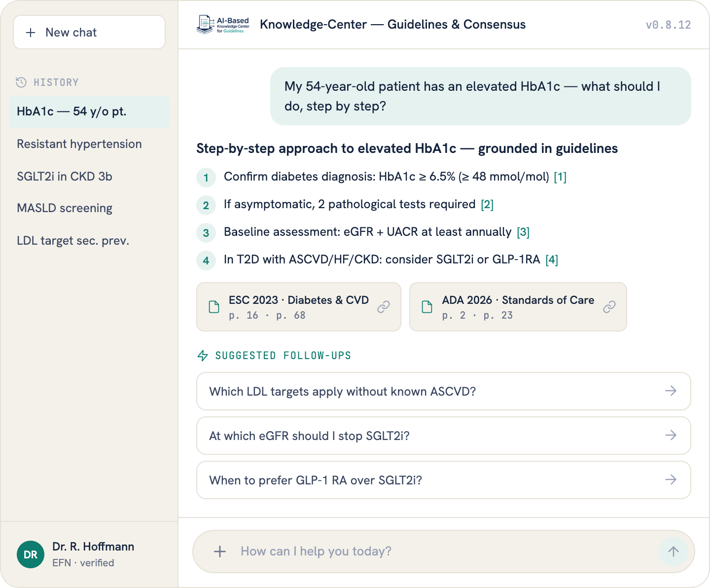Open citation [4] on SGLT2i step
This screenshot has width=710, height=588.
[552, 260]
